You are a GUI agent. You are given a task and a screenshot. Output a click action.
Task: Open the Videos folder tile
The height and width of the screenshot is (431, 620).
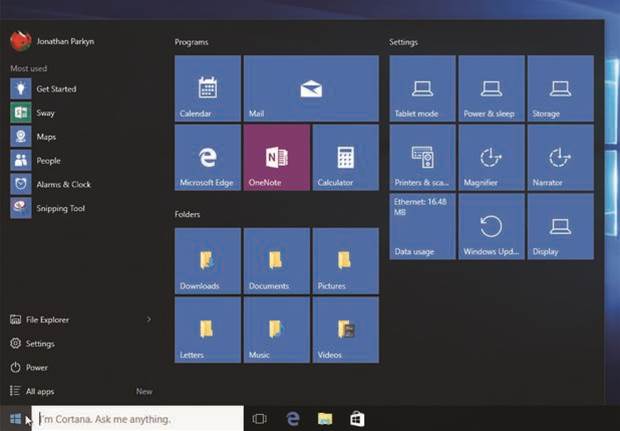(346, 330)
